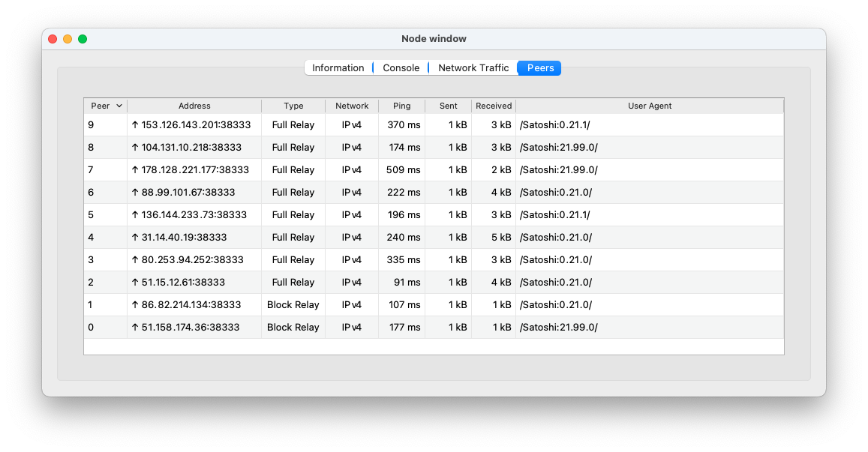Click outbound arrow icon for peer 153.126.143.201

(135, 125)
